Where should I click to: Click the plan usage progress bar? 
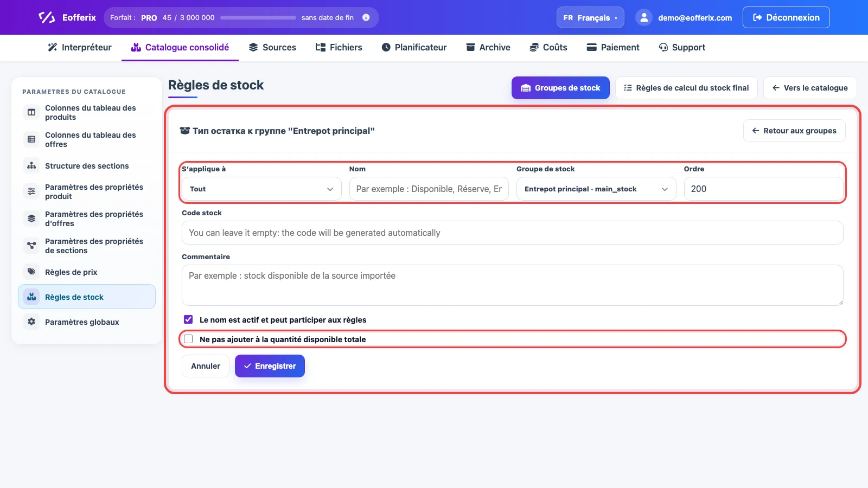pyautogui.click(x=258, y=17)
